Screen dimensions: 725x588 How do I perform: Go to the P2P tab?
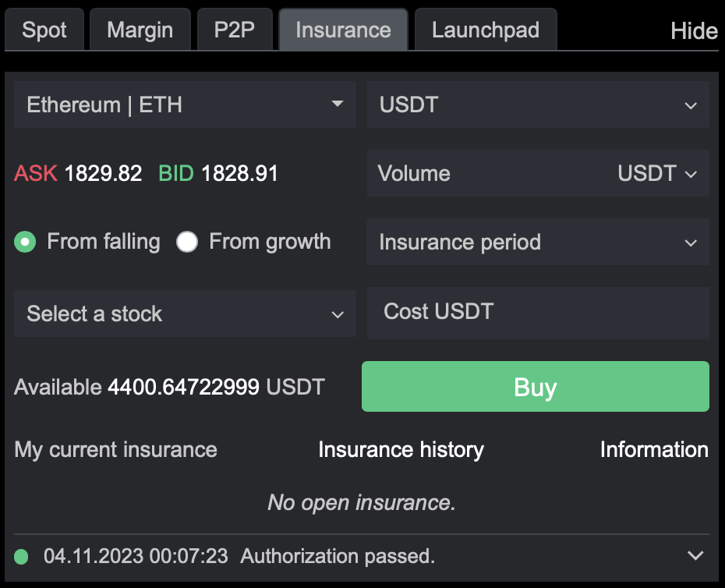pyautogui.click(x=235, y=30)
